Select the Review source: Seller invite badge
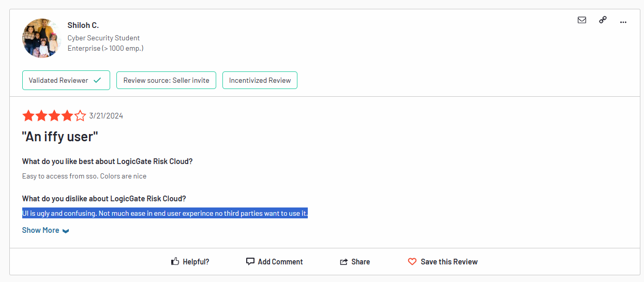Screen dimensions: 644x282 coord(166,80)
